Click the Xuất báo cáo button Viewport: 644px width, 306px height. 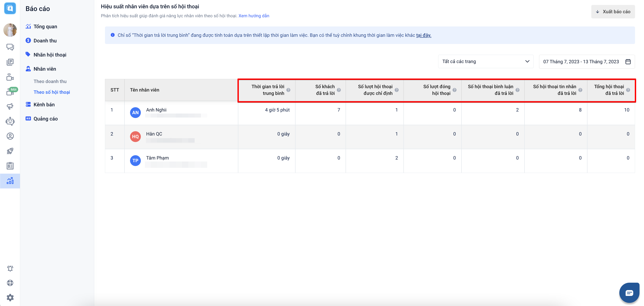(x=613, y=12)
